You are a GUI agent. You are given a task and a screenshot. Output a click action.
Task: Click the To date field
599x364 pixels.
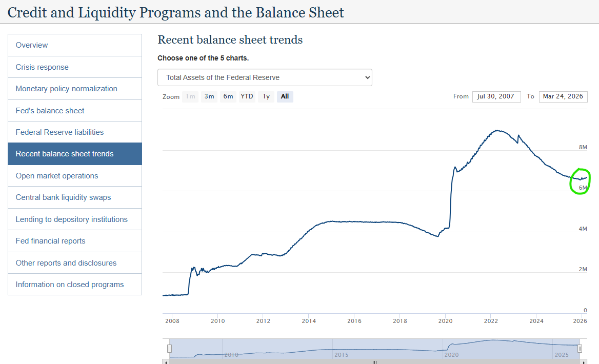(x=563, y=96)
